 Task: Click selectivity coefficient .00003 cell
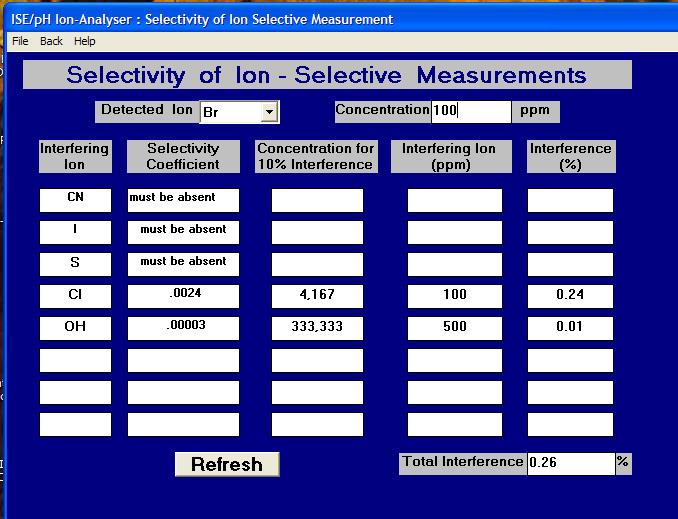[x=183, y=328]
